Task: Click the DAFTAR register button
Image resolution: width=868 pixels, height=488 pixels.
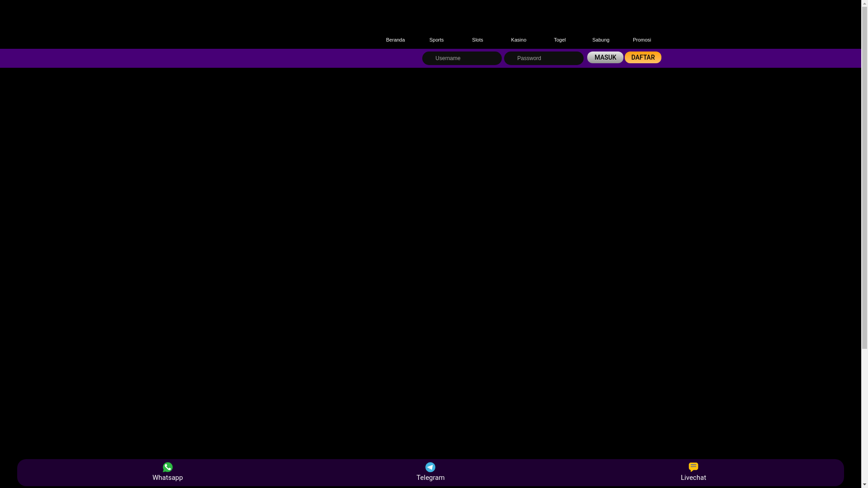Action: [643, 57]
